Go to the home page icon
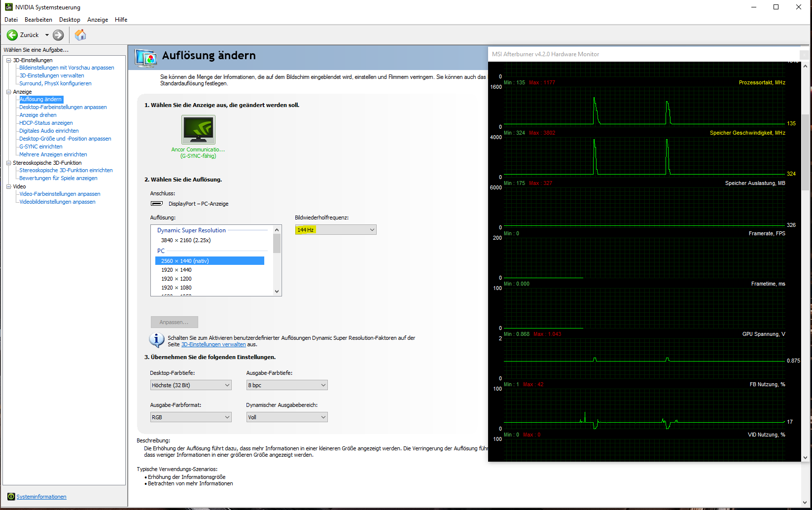Viewport: 812px width, 510px height. pos(80,35)
